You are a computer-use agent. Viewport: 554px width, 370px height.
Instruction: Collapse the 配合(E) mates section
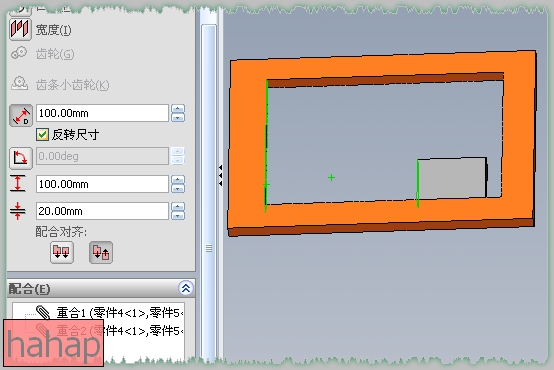[186, 288]
